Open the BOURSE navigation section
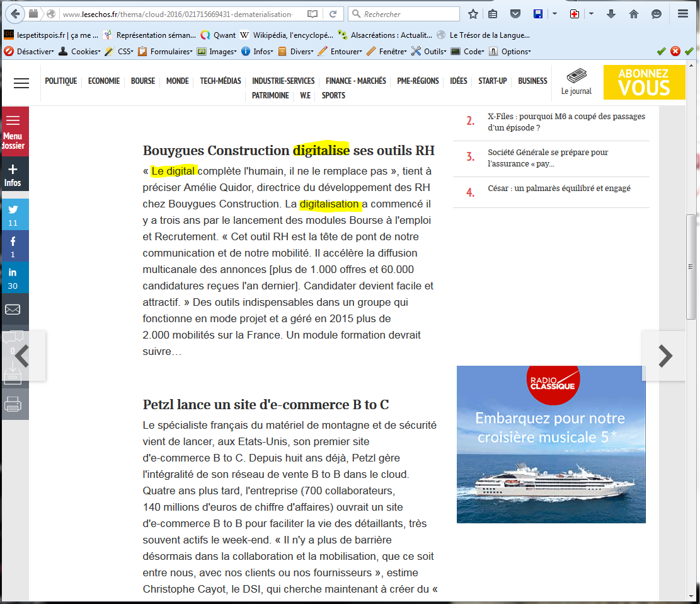Image resolution: width=700 pixels, height=604 pixels. [143, 81]
